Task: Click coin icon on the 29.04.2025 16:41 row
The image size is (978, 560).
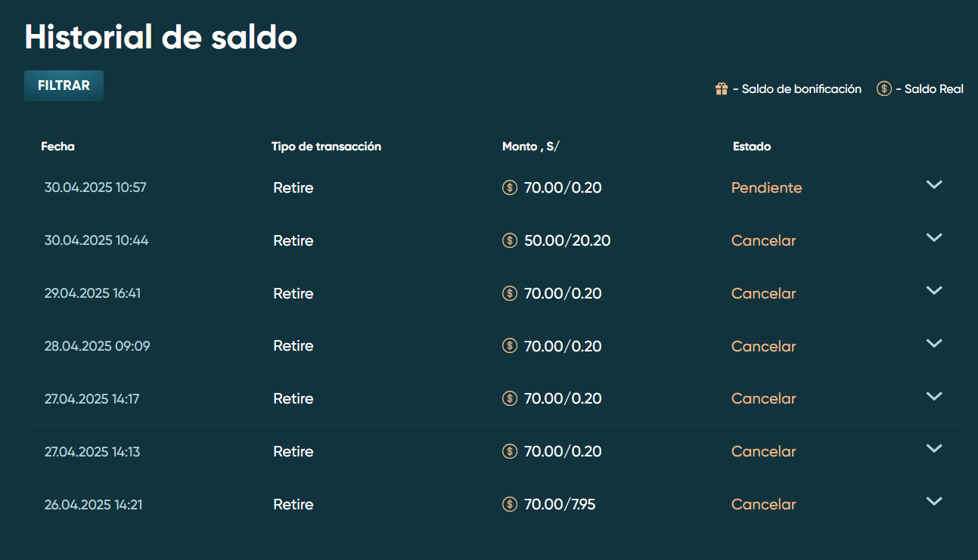Action: click(510, 293)
